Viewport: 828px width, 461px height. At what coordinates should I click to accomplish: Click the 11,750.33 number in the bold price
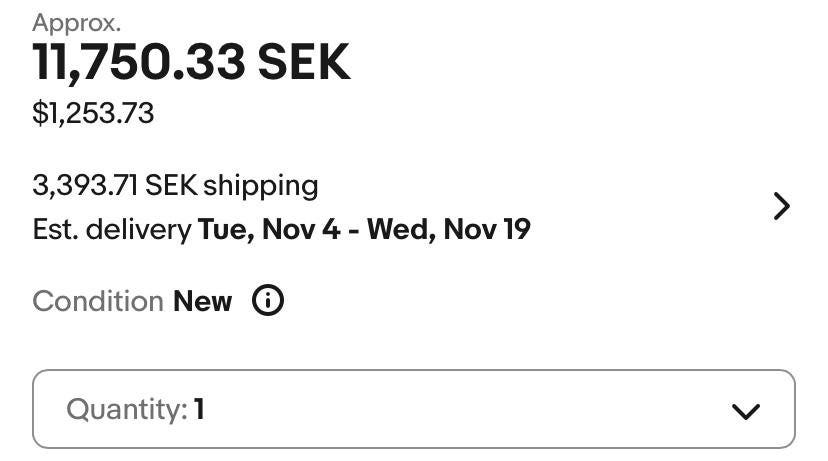(138, 63)
